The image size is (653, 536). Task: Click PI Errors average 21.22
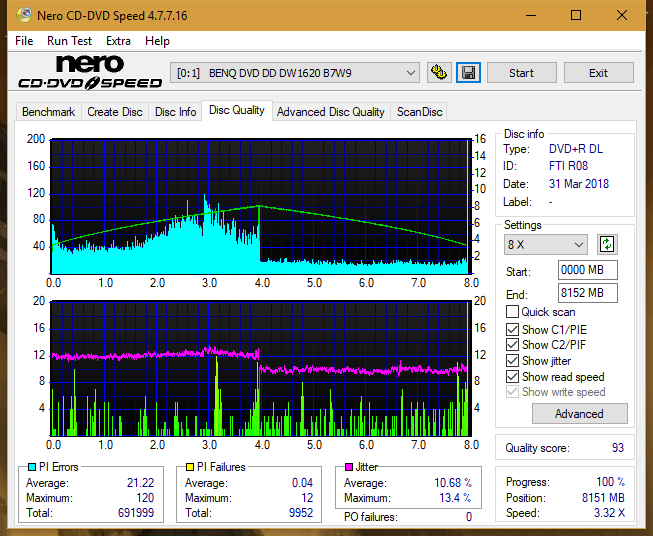click(140, 483)
